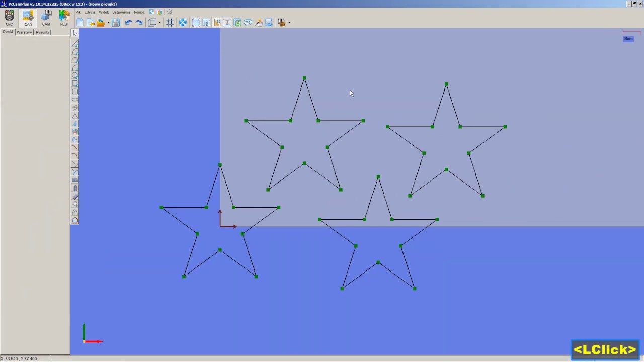
Task: Click the zoom-to-fit arrows icon
Action: coord(183,23)
